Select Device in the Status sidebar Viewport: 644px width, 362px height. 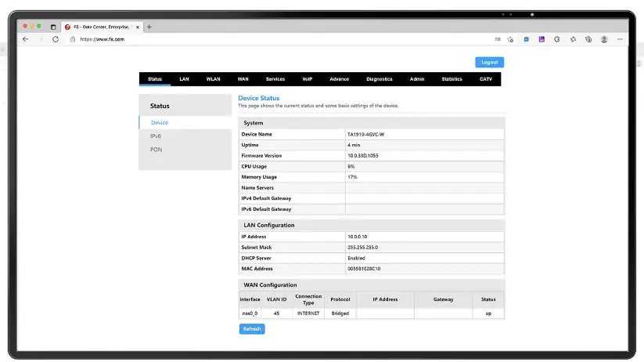(x=160, y=123)
